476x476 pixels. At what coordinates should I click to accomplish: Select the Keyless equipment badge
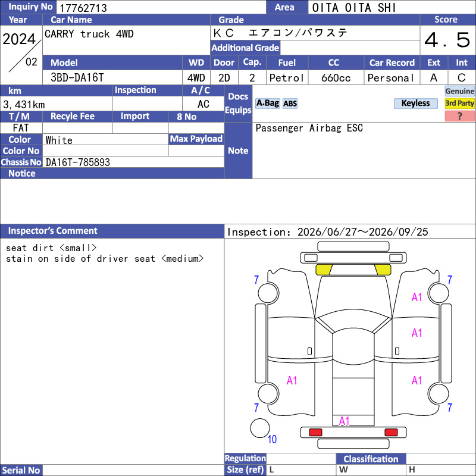415,103
